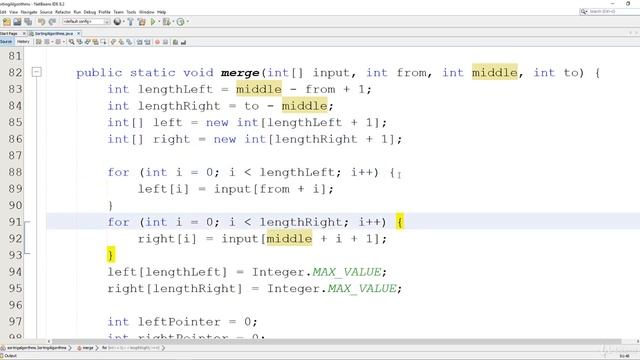Image resolution: width=640 pixels, height=360 pixels.
Task: Collapse the merge method fold at line 82
Action: 36,72
